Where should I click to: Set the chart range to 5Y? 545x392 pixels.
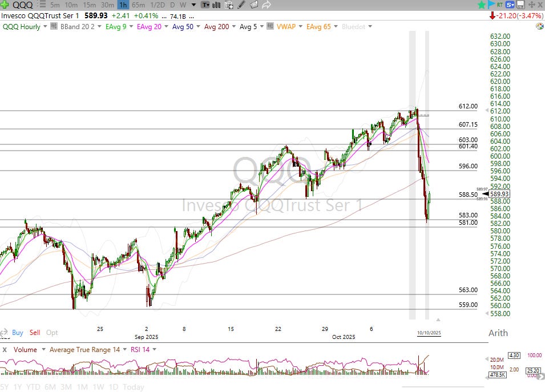pos(4,387)
